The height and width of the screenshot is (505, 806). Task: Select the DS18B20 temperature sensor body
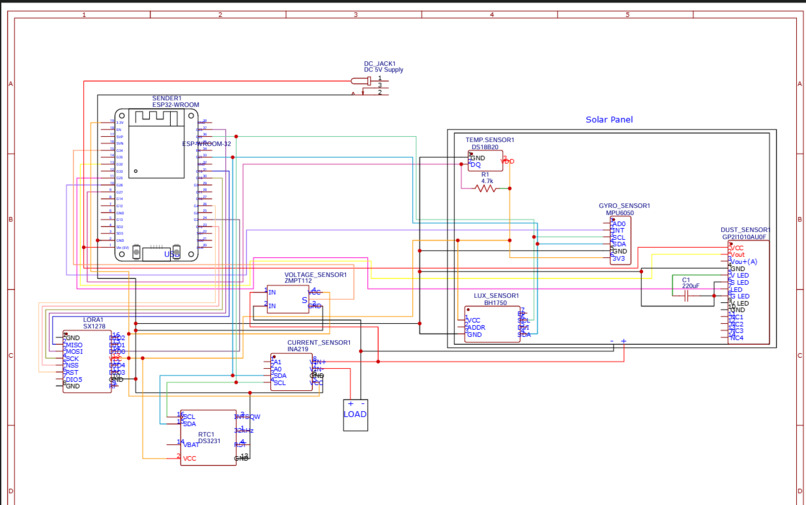coord(486,161)
